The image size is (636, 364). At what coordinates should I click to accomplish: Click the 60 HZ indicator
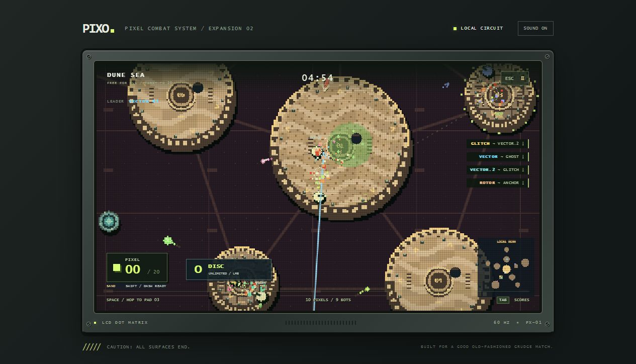pos(502,323)
